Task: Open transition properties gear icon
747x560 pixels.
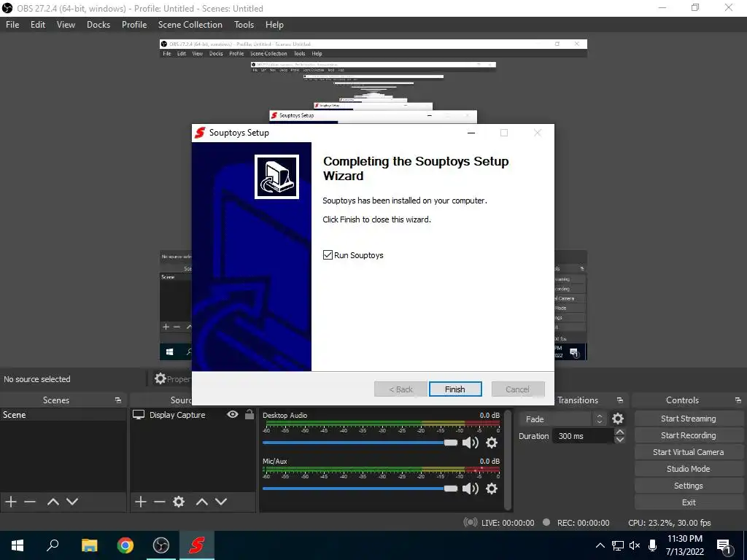Action: click(618, 419)
